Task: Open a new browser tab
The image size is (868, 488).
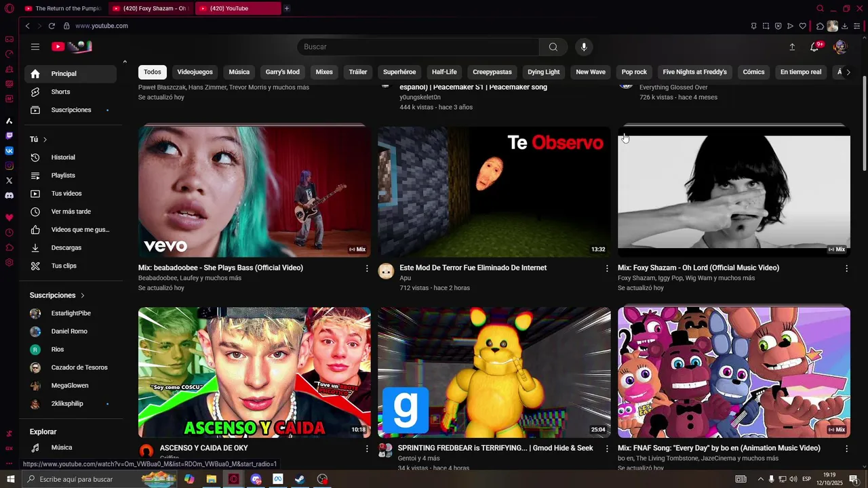Action: click(287, 8)
